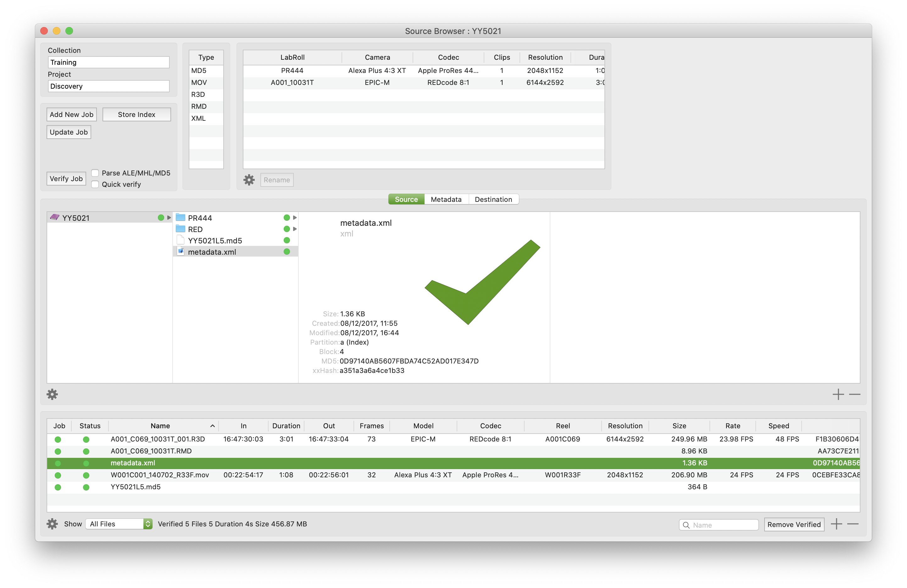Screen dimensions: 907x588
Task: Select RMD in the Type list
Action: coord(206,106)
